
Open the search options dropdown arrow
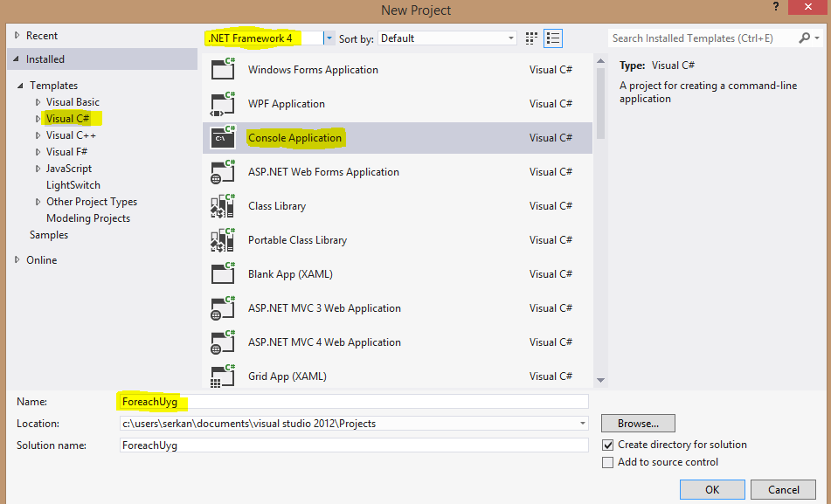[817, 38]
